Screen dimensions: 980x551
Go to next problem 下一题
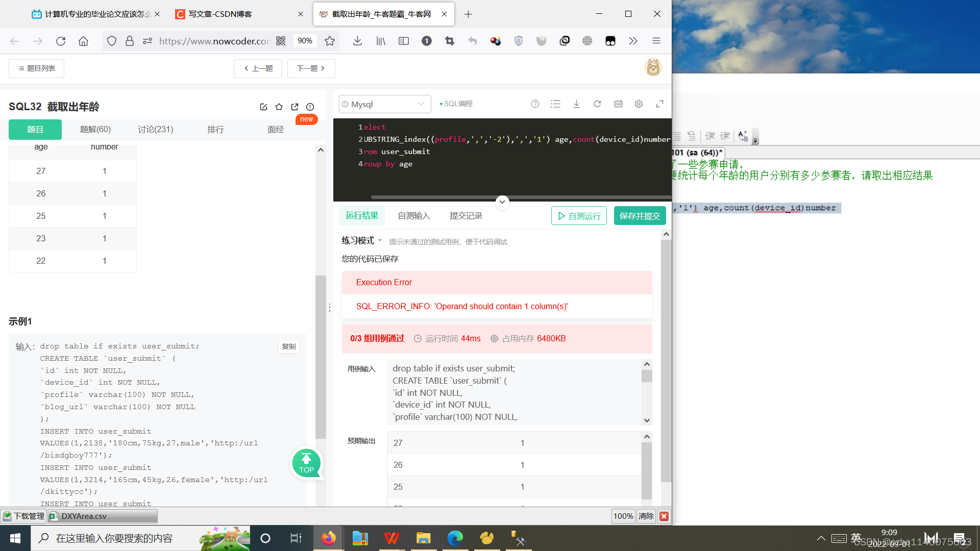pyautogui.click(x=311, y=68)
